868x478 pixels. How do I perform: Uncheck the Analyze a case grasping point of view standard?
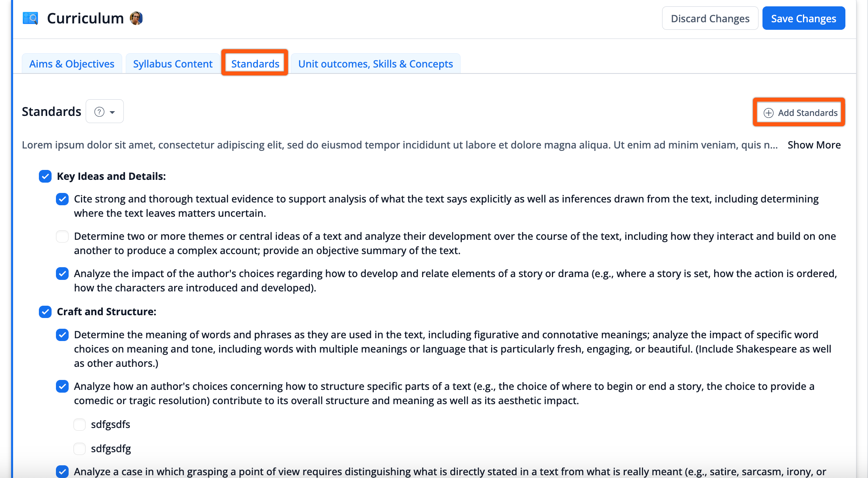62,472
